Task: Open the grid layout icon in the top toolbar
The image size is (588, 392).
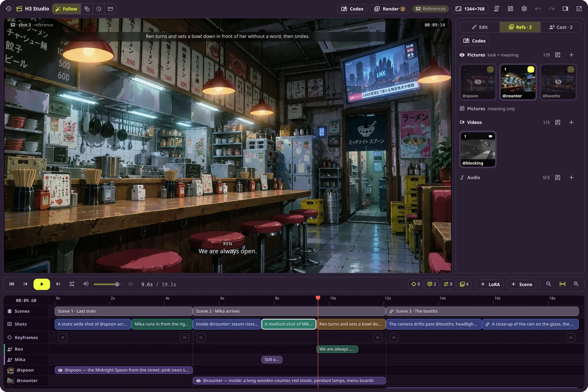Action: click(510, 8)
